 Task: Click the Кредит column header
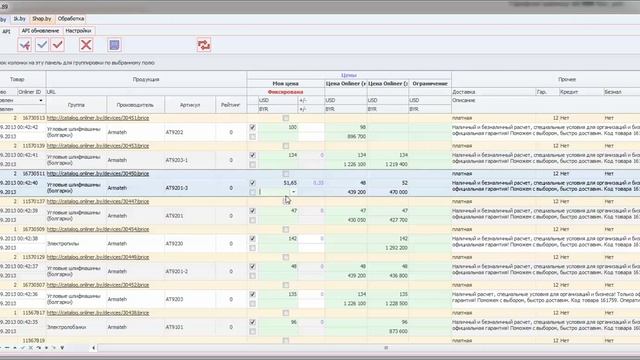[x=581, y=92]
